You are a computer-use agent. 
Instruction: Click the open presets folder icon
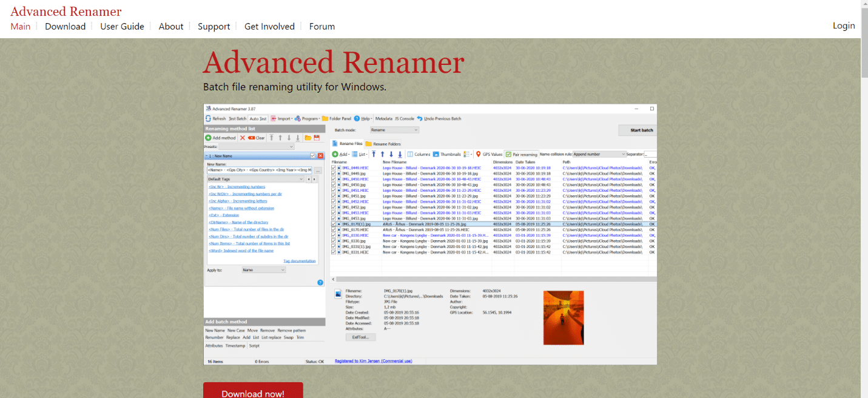(x=308, y=138)
